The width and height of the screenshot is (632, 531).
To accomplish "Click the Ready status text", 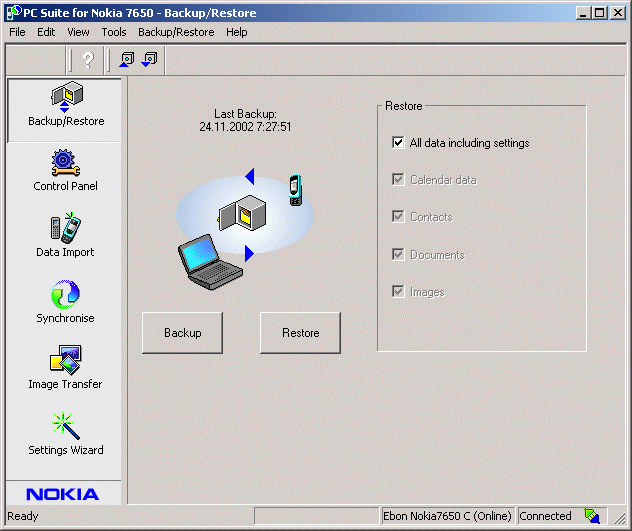I will click(x=23, y=516).
